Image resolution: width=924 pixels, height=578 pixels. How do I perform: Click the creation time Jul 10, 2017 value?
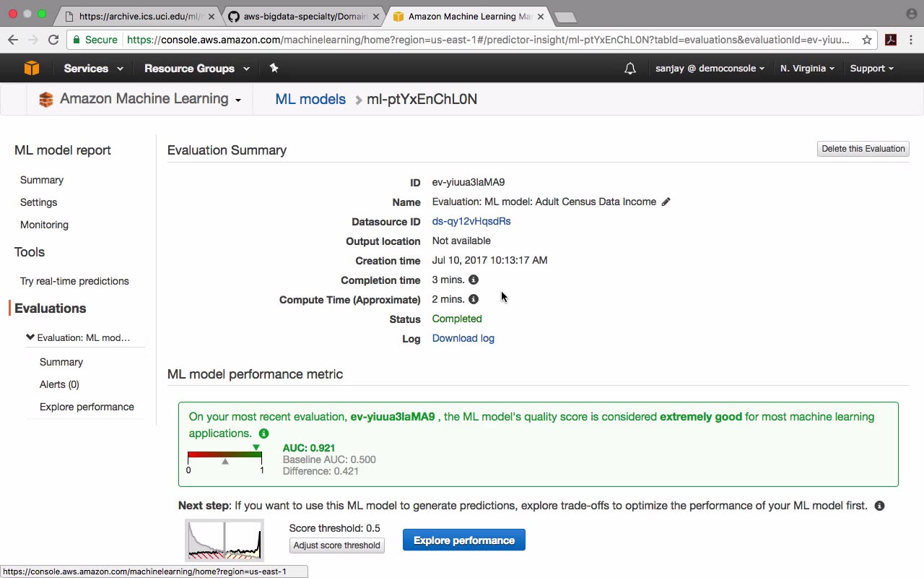click(490, 260)
